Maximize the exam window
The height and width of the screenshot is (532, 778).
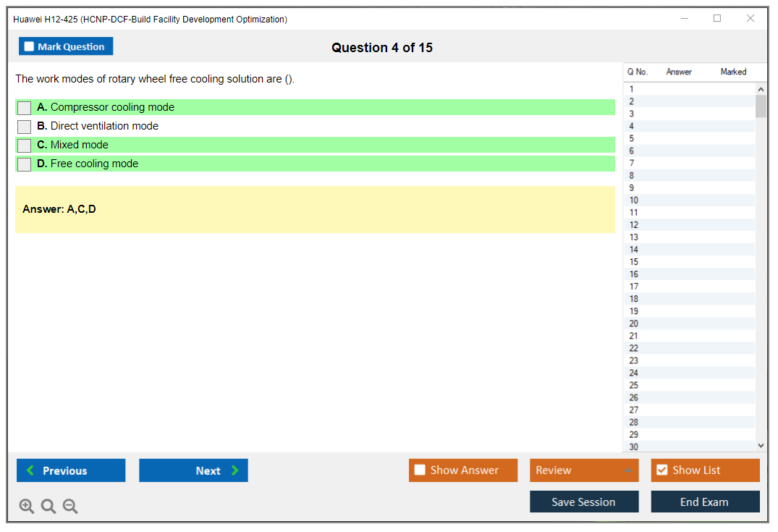click(717, 19)
